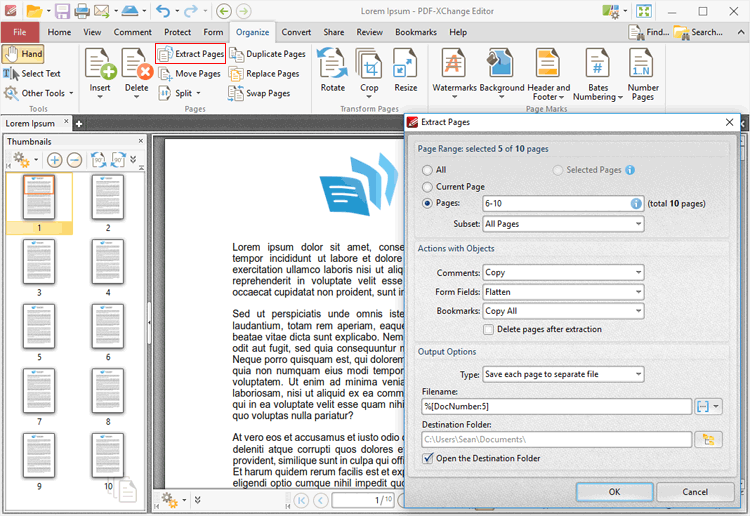Open the File menu

(20, 32)
